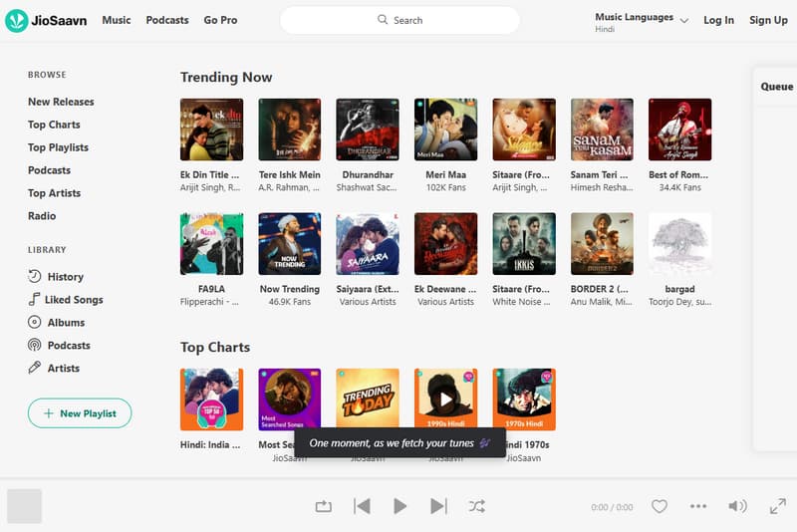Screen dimensions: 797x532
Task: Like the current song with heart icon
Action: [660, 506]
